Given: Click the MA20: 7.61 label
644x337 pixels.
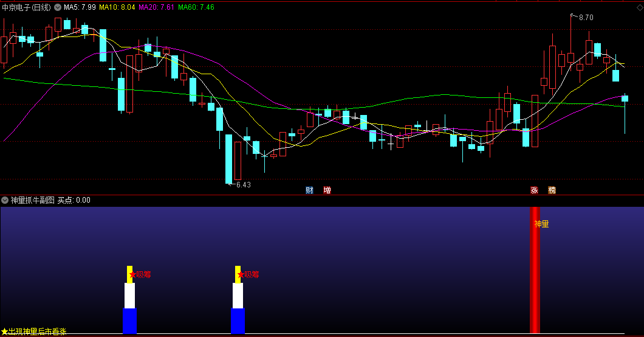Looking at the screenshot, I should pyautogui.click(x=157, y=7).
